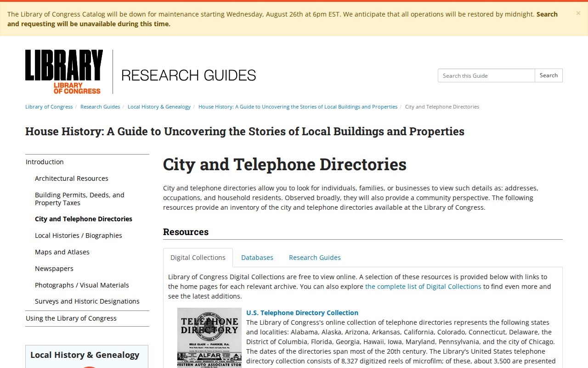The width and height of the screenshot is (588, 368).
Task: Open Library of Congress breadcrumb link
Action: [49, 107]
